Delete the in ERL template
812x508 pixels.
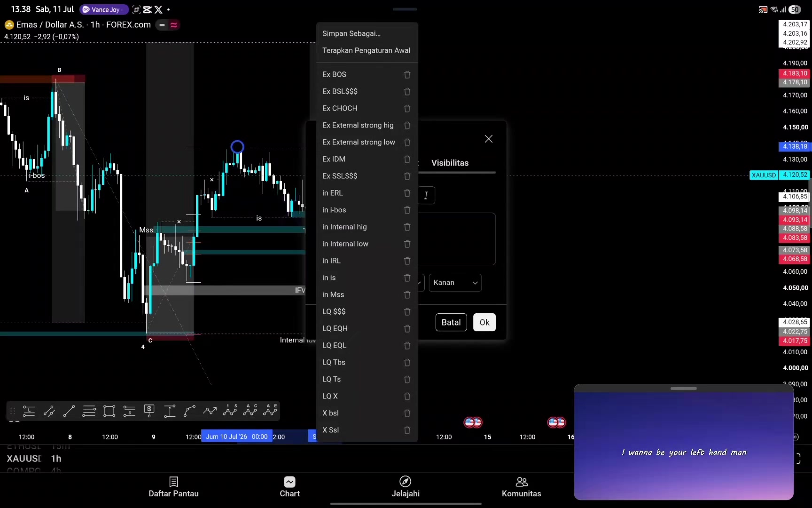coord(407,193)
